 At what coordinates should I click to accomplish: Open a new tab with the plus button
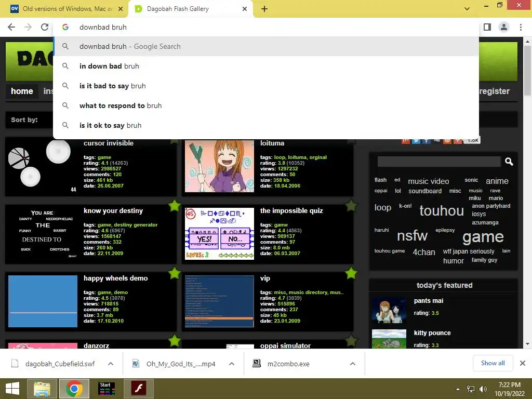click(264, 9)
